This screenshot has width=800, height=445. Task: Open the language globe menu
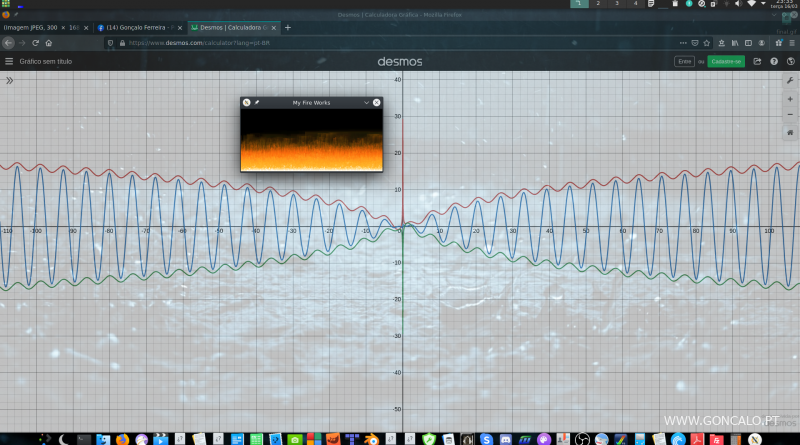pyautogui.click(x=790, y=61)
